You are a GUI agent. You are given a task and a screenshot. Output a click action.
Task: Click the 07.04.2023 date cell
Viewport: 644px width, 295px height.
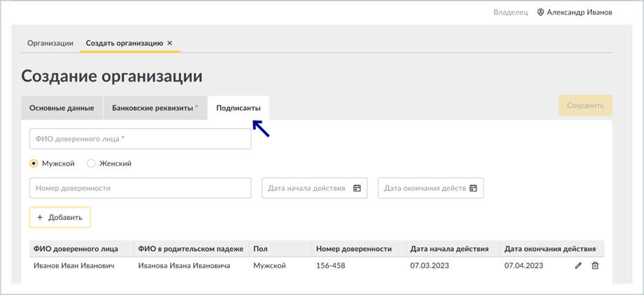pos(523,266)
